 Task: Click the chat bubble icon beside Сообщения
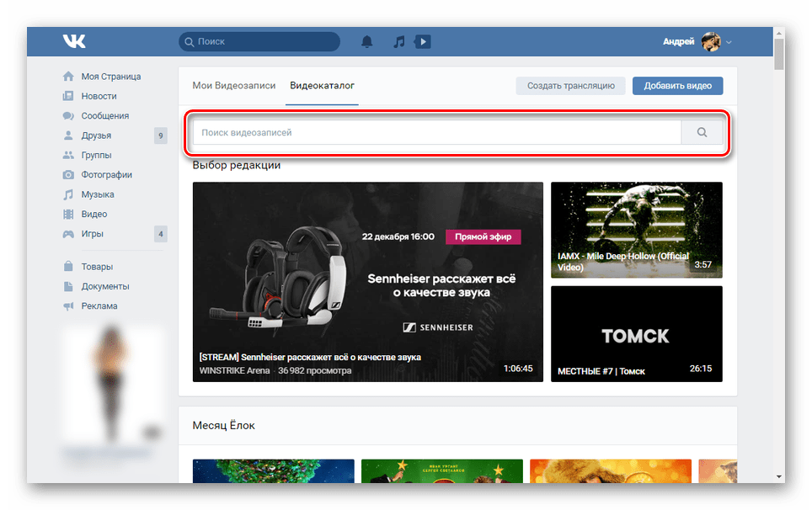(x=68, y=116)
